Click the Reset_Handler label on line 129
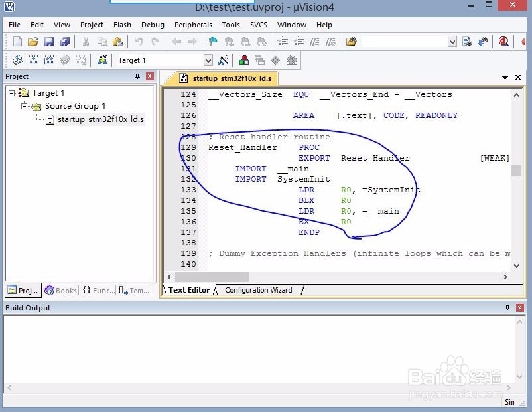 coord(243,147)
